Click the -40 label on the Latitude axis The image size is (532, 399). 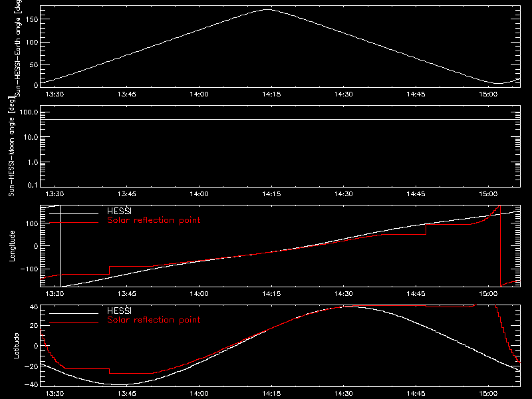tap(31, 384)
